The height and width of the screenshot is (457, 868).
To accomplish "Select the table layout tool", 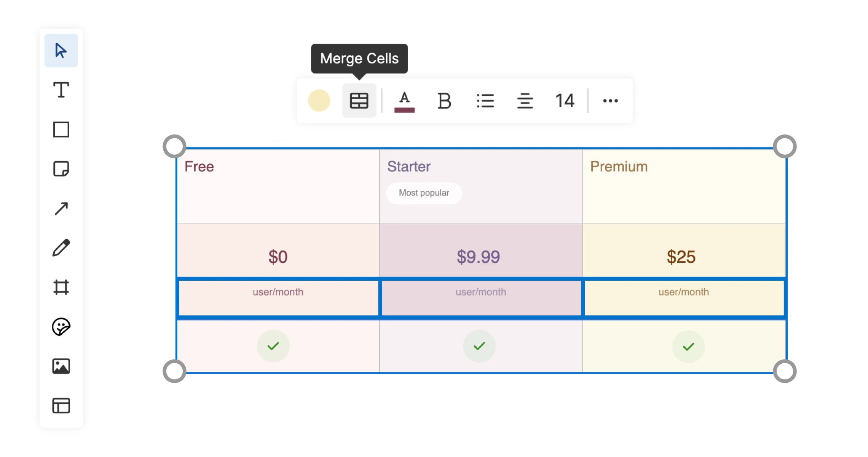I will point(61,406).
